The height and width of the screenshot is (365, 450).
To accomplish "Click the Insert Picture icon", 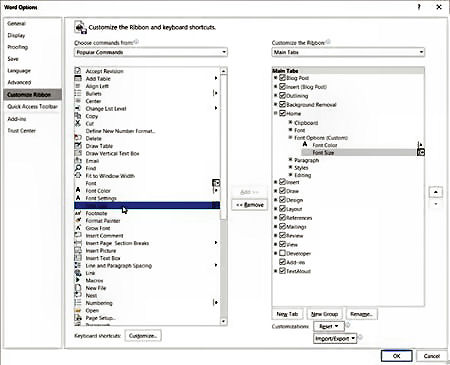I will pos(78,250).
